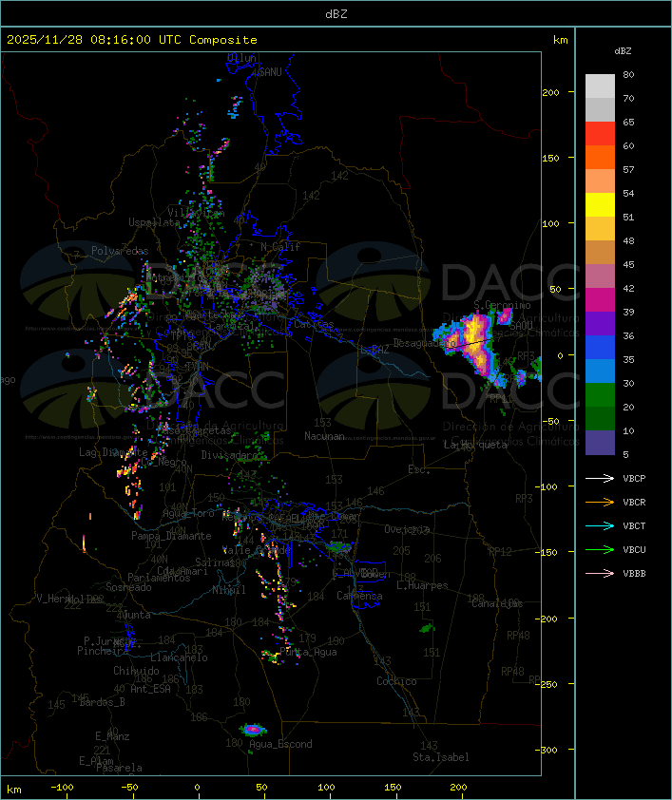Click the Agua_Toro map label
This screenshot has height=800, width=672.
(x=188, y=513)
